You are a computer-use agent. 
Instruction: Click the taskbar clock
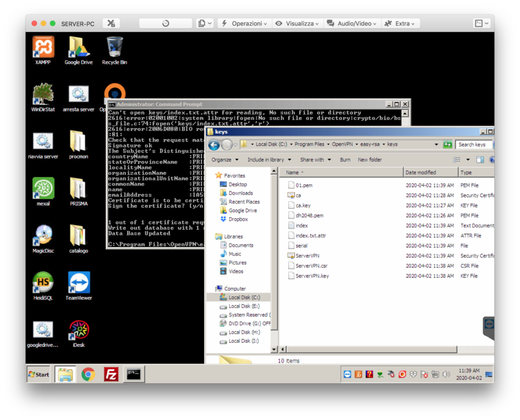point(469,374)
